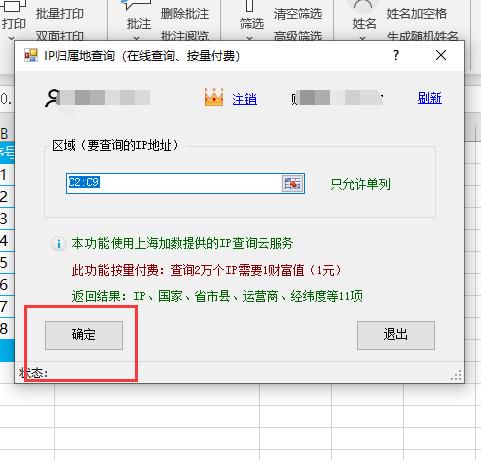Click the range selector icon in input

click(x=292, y=183)
